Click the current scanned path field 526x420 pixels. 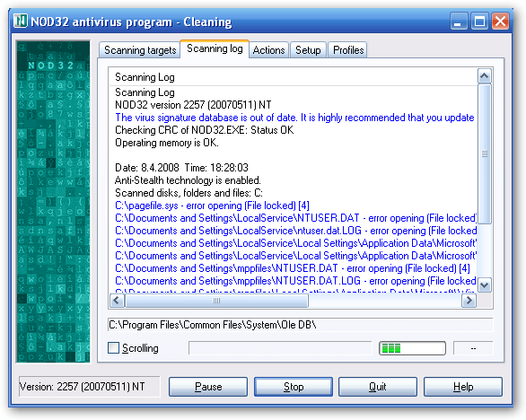(300, 325)
